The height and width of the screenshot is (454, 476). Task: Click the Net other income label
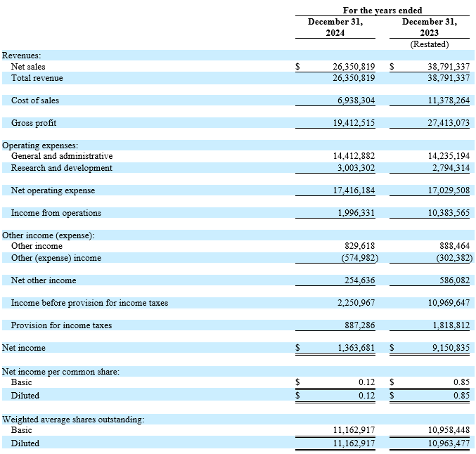44,280
